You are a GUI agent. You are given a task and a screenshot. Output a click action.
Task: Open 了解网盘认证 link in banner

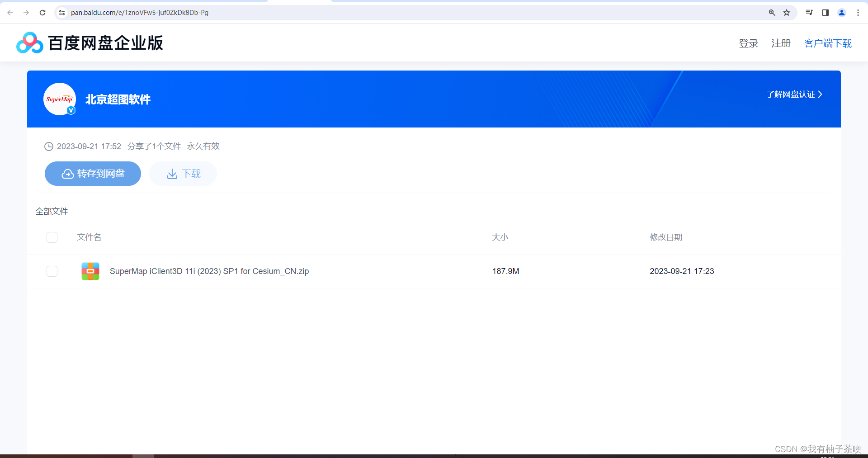tap(794, 94)
